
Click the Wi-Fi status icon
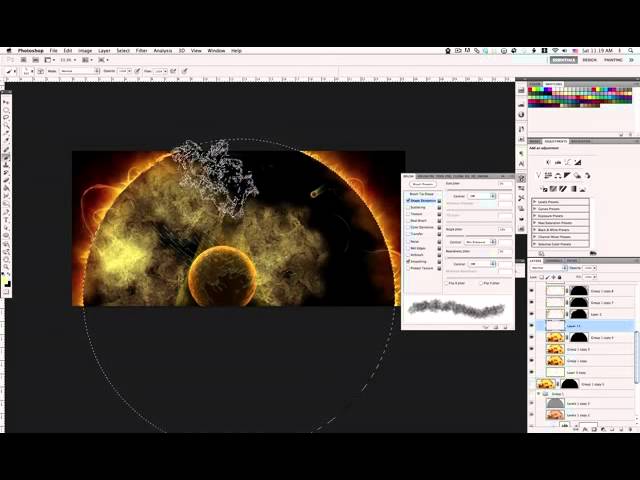coord(555,51)
